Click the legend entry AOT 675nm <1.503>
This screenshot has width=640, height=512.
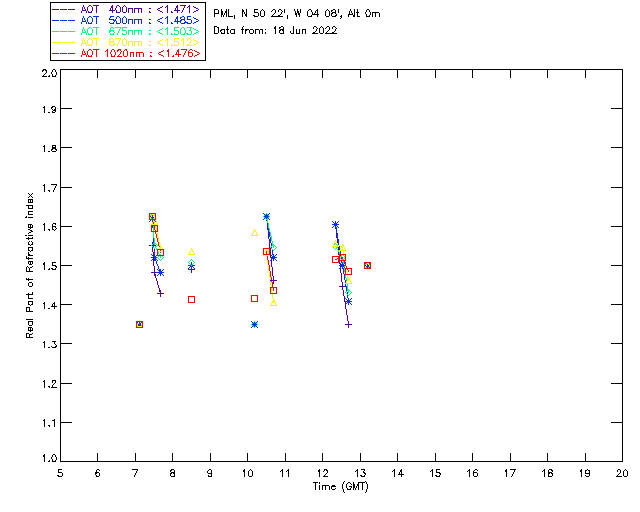pyautogui.click(x=126, y=31)
